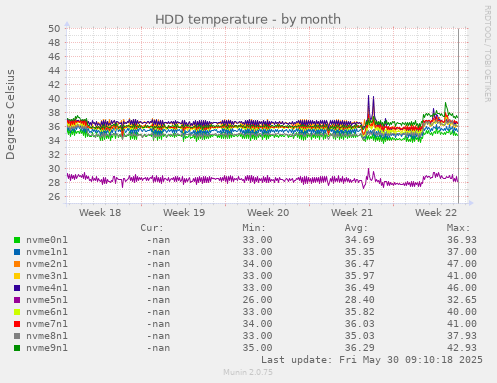Image resolution: width=497 pixels, height=383 pixels.
Task: Click the 42.93 max value for nvme9n1
Action: coord(462,348)
